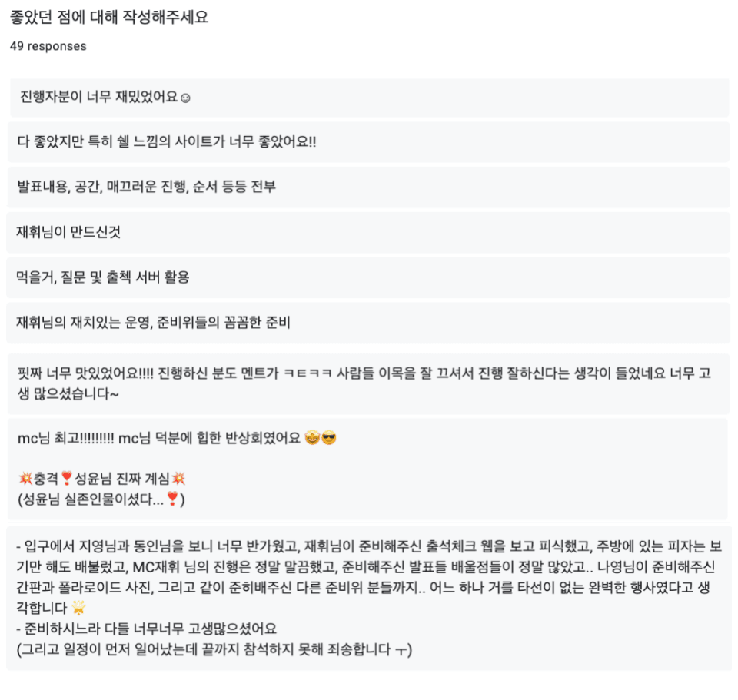Click the smiley emoji in first response

(x=185, y=98)
